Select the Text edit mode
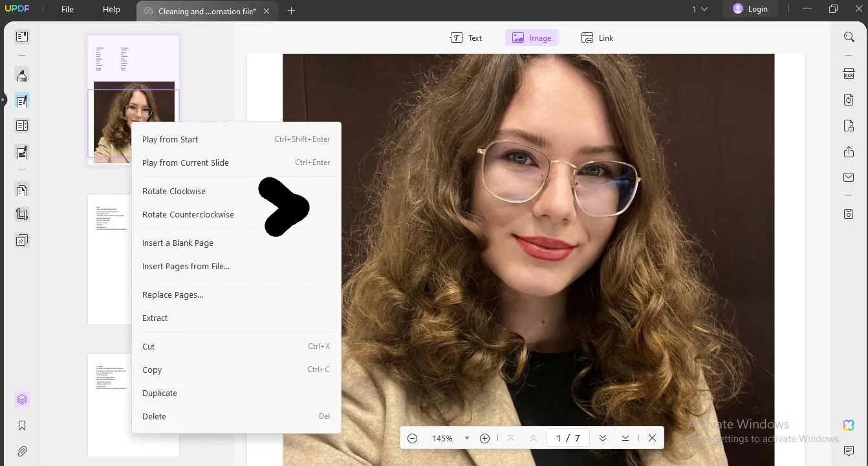 (x=466, y=38)
